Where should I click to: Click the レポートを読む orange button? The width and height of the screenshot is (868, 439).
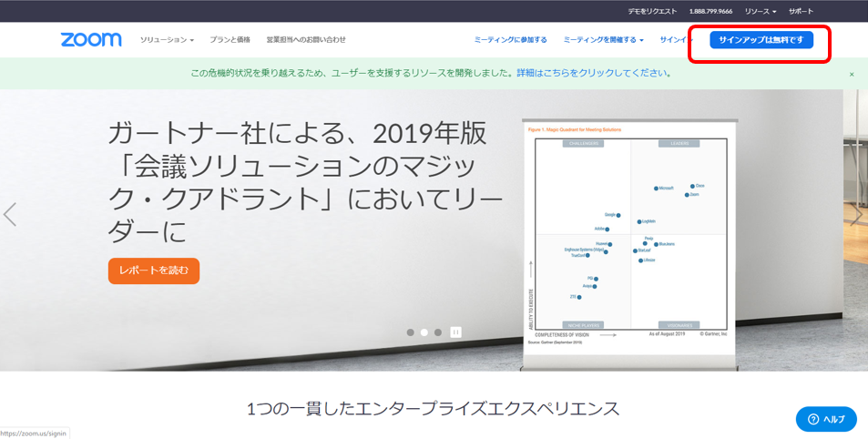(154, 271)
